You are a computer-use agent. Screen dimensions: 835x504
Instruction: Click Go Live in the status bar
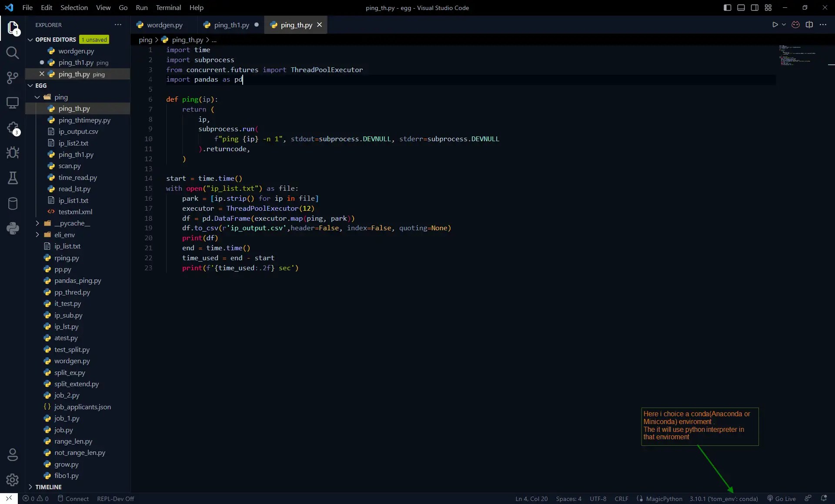(x=785, y=499)
